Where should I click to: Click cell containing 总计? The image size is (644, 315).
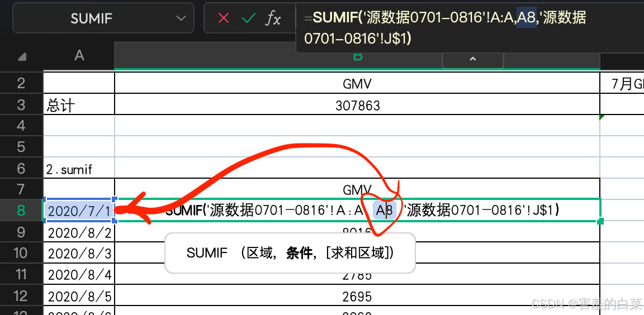(x=79, y=105)
